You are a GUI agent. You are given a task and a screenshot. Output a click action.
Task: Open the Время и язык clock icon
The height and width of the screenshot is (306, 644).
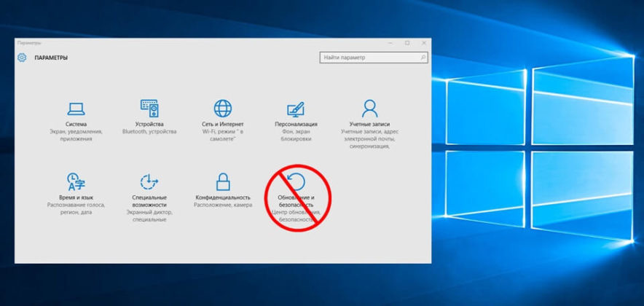(x=76, y=181)
